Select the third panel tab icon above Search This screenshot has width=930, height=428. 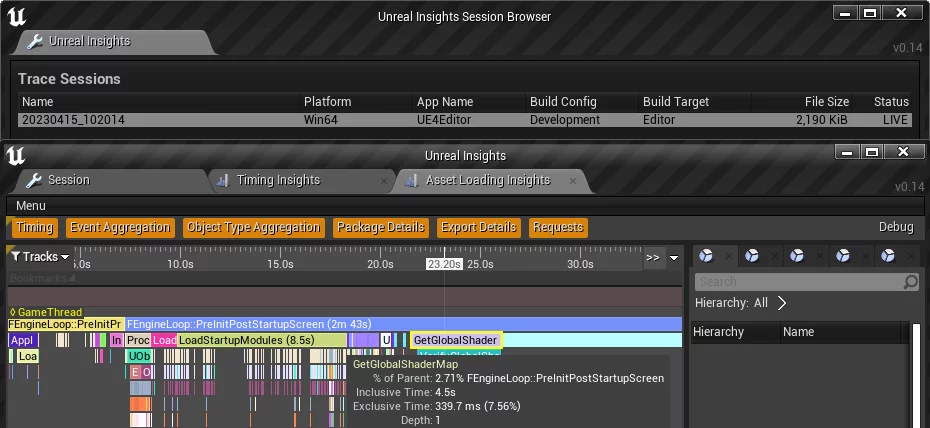coord(797,256)
